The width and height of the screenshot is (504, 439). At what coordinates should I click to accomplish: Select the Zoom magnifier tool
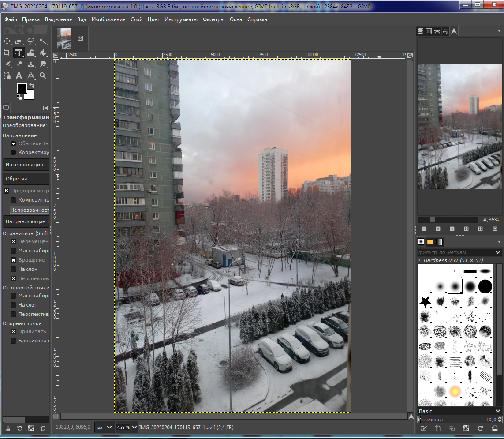43,76
